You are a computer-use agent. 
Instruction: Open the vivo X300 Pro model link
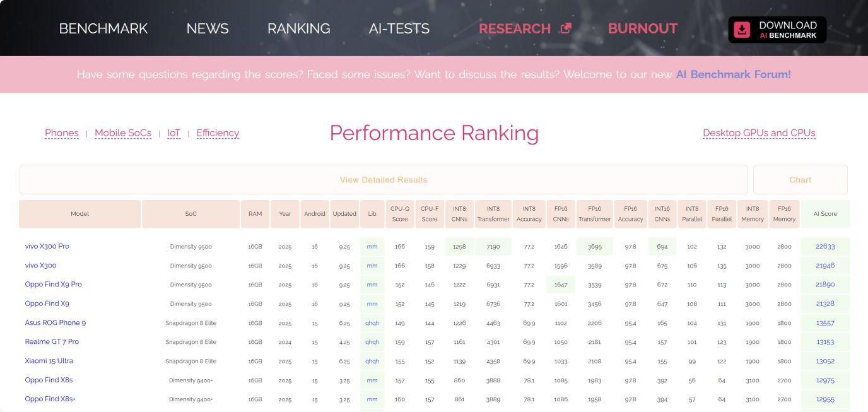tap(47, 246)
